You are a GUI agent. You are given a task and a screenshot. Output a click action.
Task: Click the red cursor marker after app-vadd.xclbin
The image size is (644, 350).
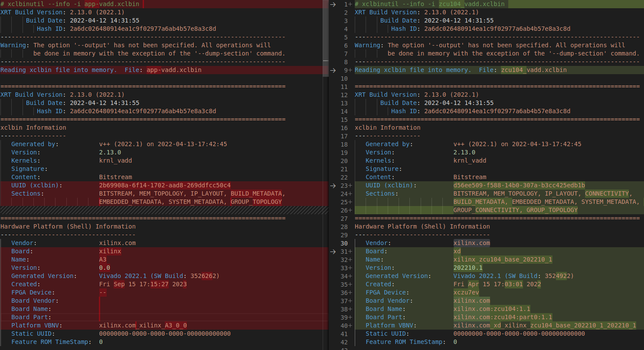point(143,4)
